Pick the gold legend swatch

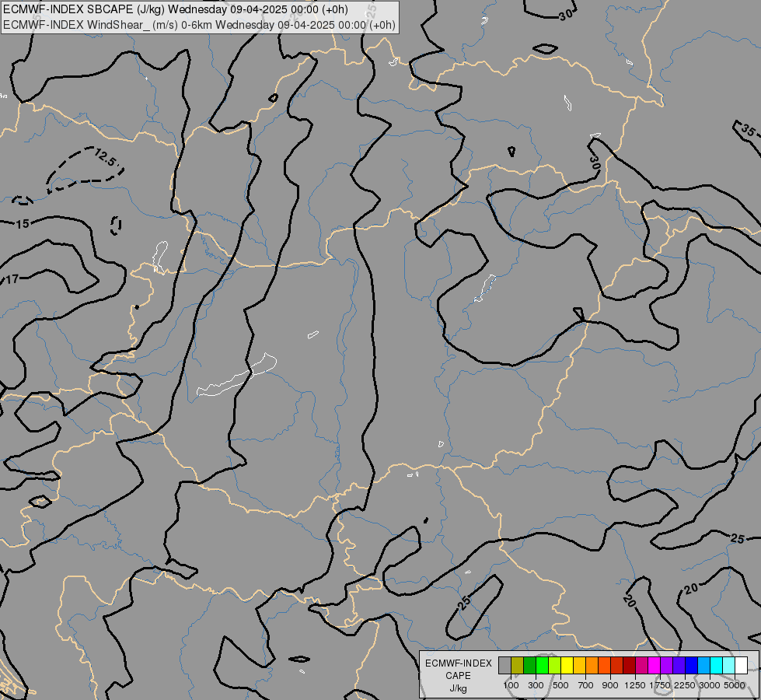click(x=579, y=665)
